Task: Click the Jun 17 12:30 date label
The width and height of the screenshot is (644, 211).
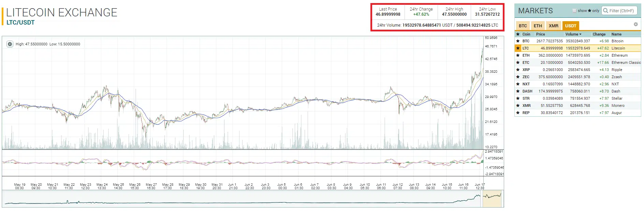Action: [x=480, y=186]
